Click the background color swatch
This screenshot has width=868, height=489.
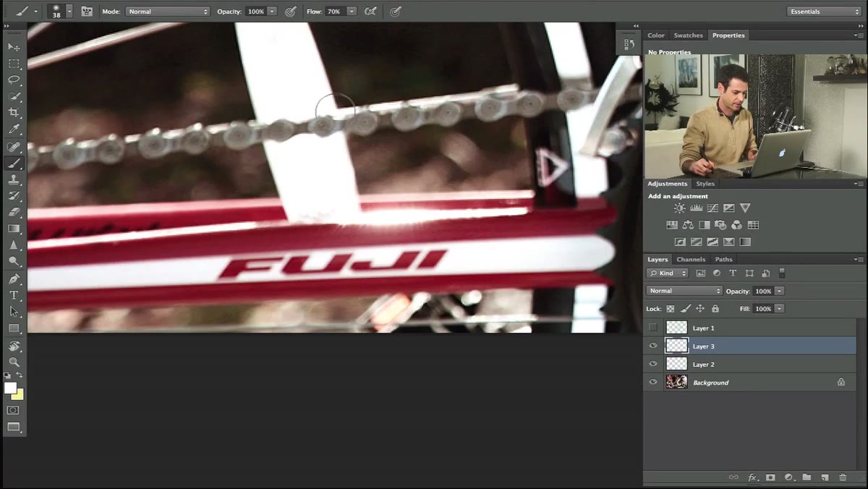[19, 395]
